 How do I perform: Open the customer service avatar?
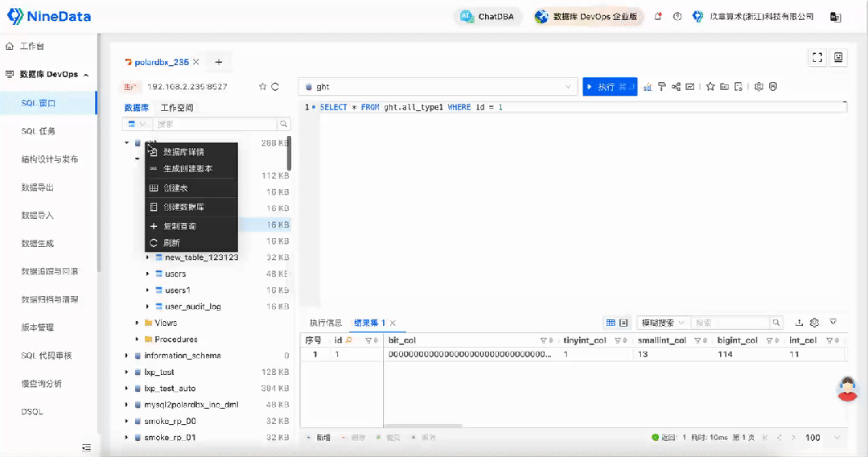(848, 389)
